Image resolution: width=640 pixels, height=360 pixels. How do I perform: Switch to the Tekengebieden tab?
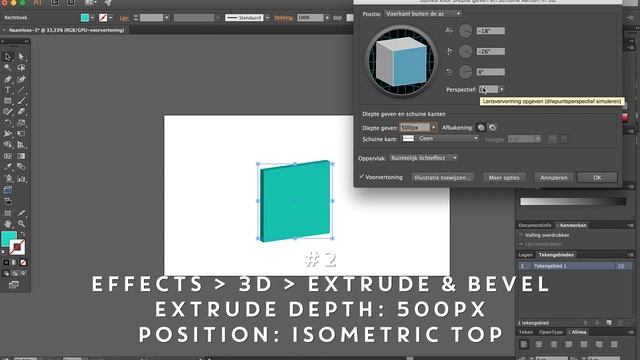pyautogui.click(x=556, y=255)
